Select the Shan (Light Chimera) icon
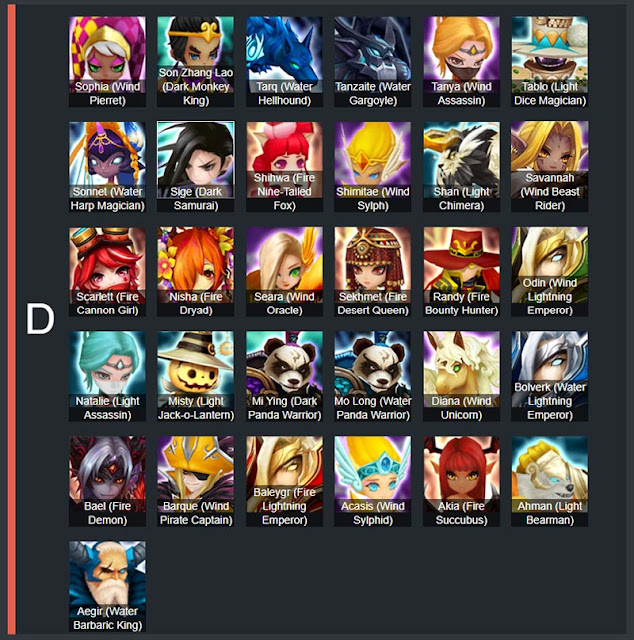Screen dimensions: 634x640 pos(461,167)
